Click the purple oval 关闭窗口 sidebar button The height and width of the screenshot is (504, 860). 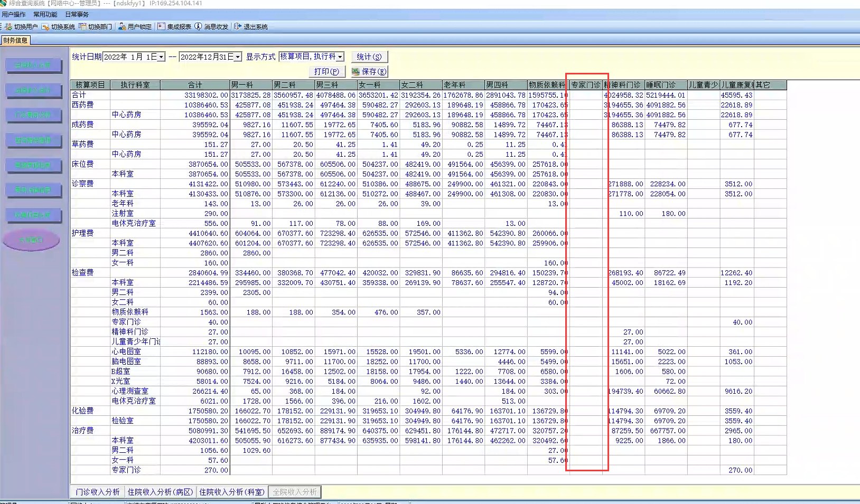[31, 240]
